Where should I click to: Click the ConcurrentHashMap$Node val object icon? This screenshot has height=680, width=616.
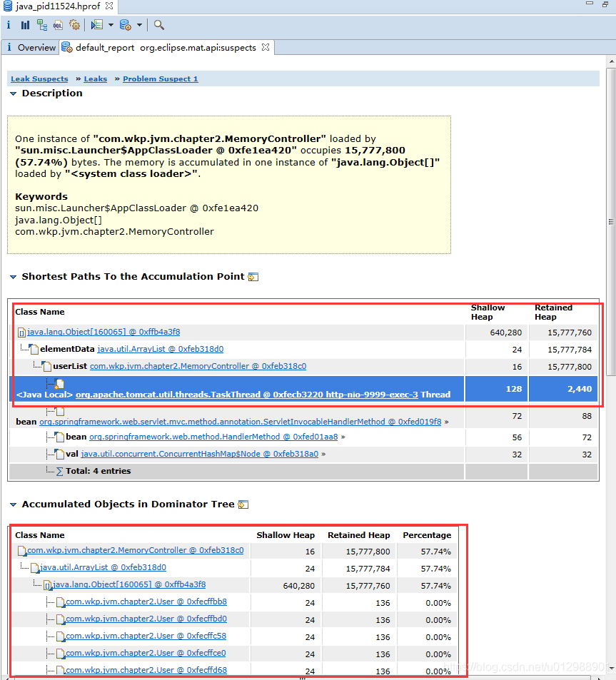click(59, 454)
